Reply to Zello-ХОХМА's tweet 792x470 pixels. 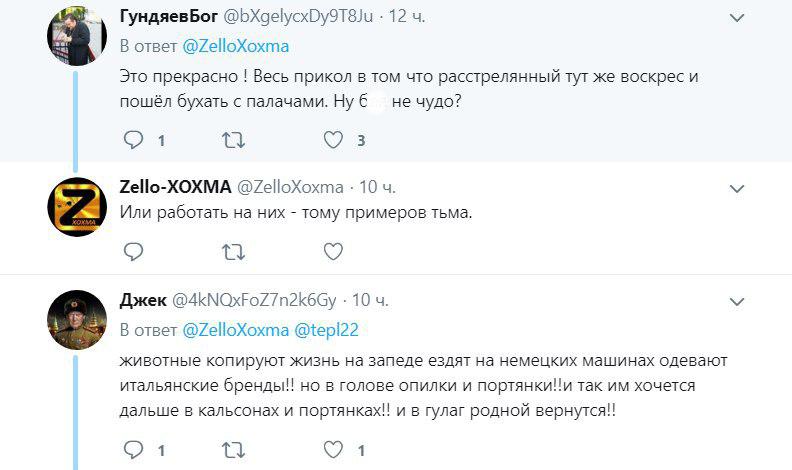tap(134, 251)
